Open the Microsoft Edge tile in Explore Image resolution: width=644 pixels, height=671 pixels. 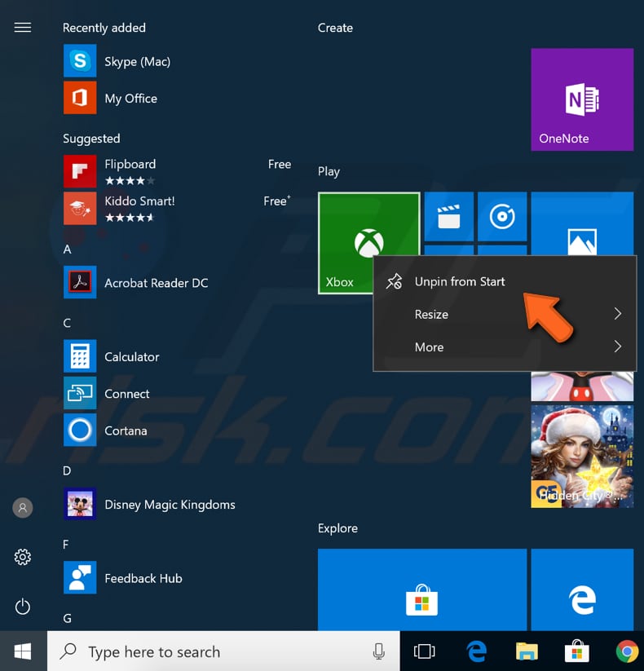582,589
